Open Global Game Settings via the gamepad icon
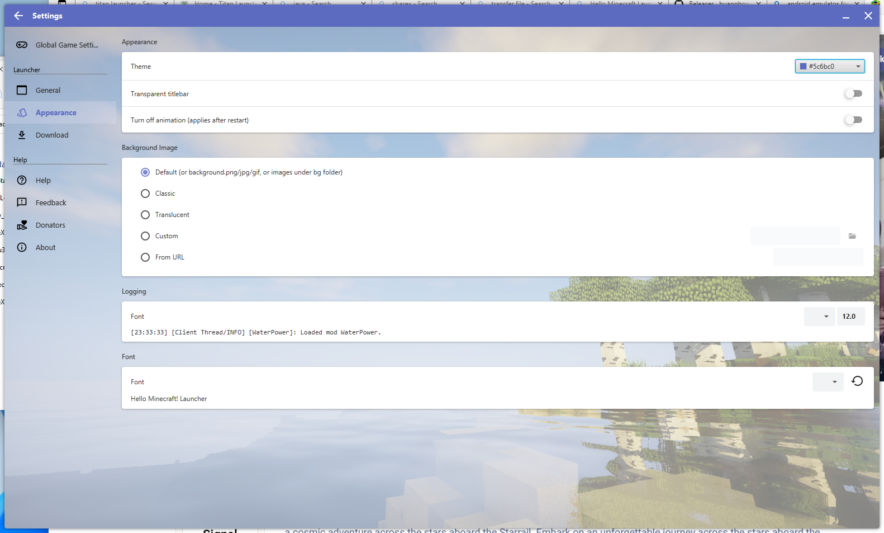This screenshot has height=533, width=884. point(22,44)
